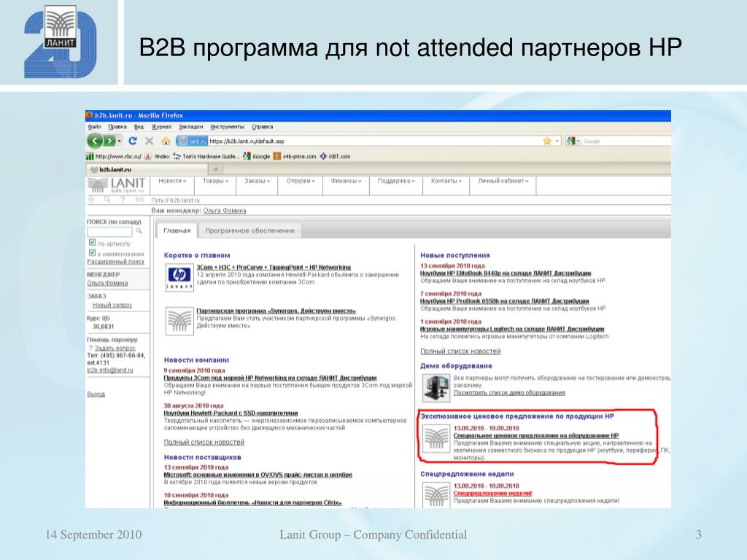Click the LANIT b2b.lanit.ru site logo

[116, 184]
